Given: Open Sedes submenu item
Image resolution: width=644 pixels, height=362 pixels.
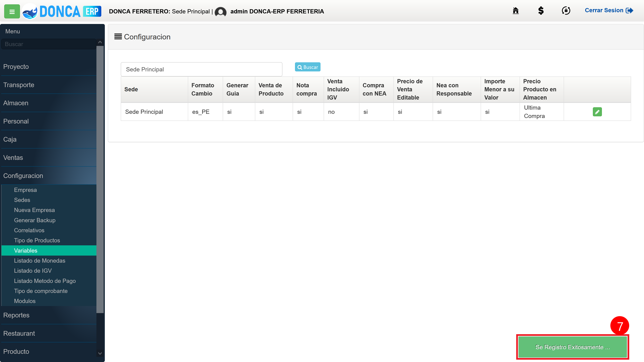Looking at the screenshot, I should [x=49, y=200].
